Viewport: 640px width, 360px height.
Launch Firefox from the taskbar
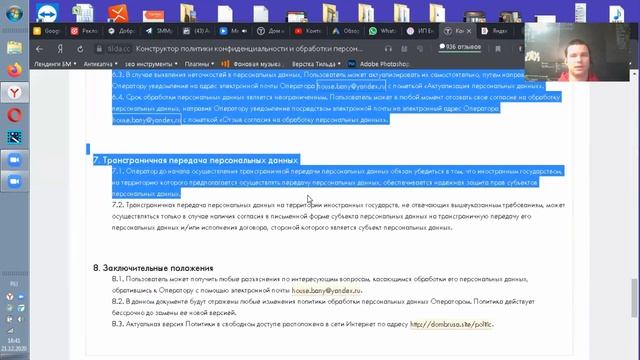(14, 70)
